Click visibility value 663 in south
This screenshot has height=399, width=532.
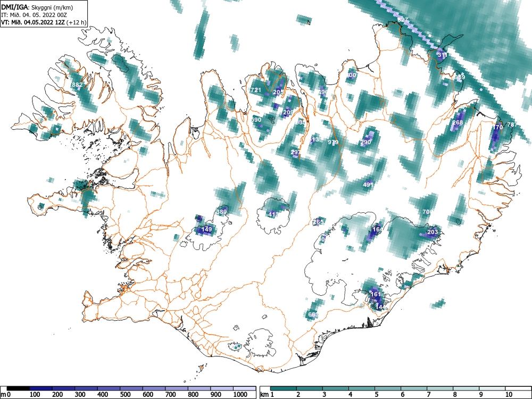[x=313, y=314]
